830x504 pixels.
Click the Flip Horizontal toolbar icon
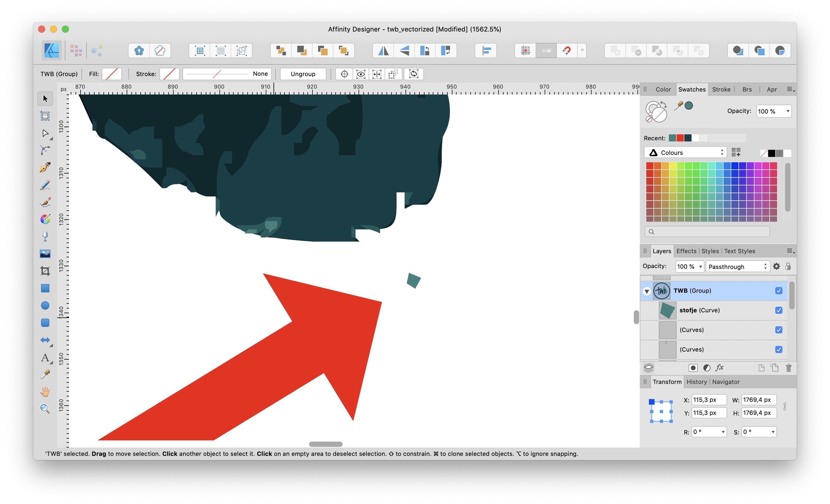tap(383, 51)
